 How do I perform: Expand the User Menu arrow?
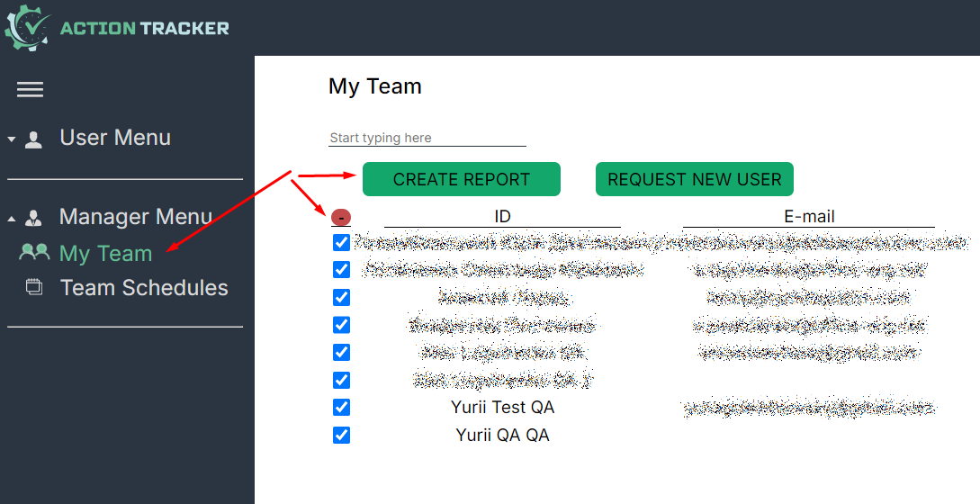click(12, 139)
